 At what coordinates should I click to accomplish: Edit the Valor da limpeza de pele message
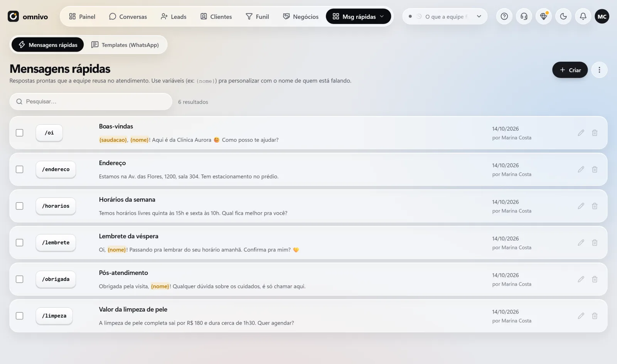pos(581,316)
